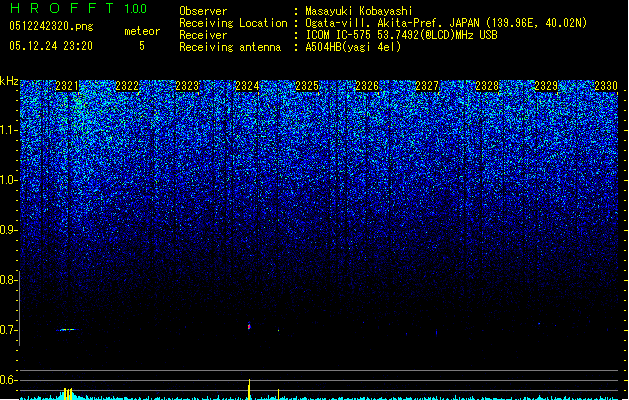Click the 2324 time marker
629x400 pixels.
[247, 86]
